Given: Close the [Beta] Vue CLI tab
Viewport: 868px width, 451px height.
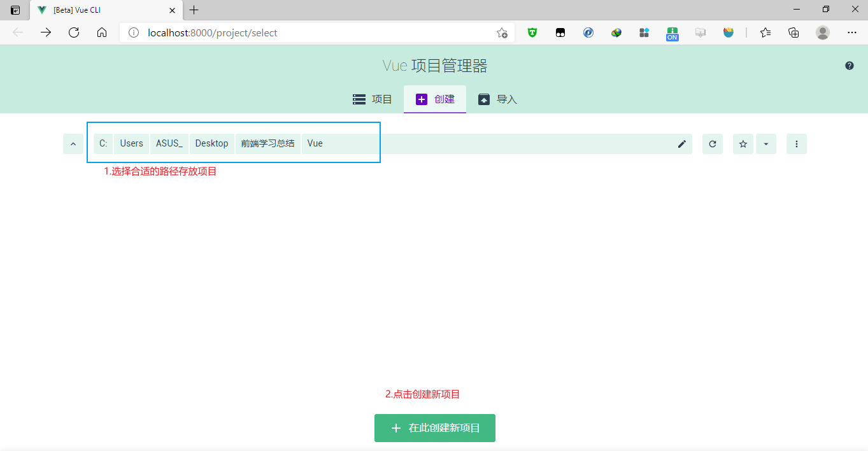Looking at the screenshot, I should [172, 10].
